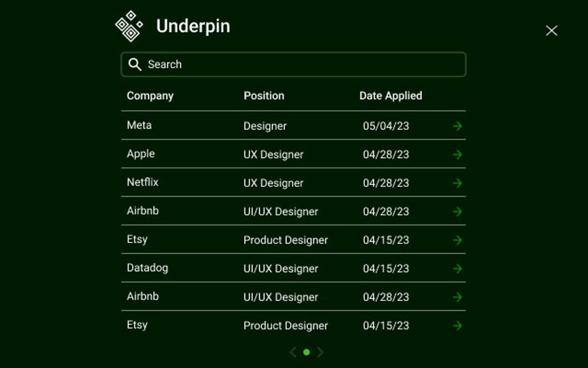Viewport: 588px width, 368px height.
Task: Open the Etsy Product Designer arrow icon
Action: pyautogui.click(x=457, y=240)
